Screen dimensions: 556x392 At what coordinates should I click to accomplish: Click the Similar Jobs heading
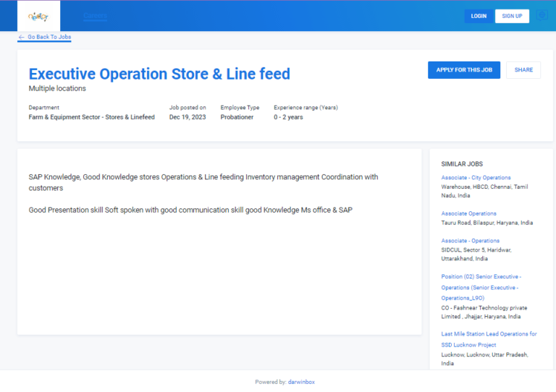tap(462, 164)
